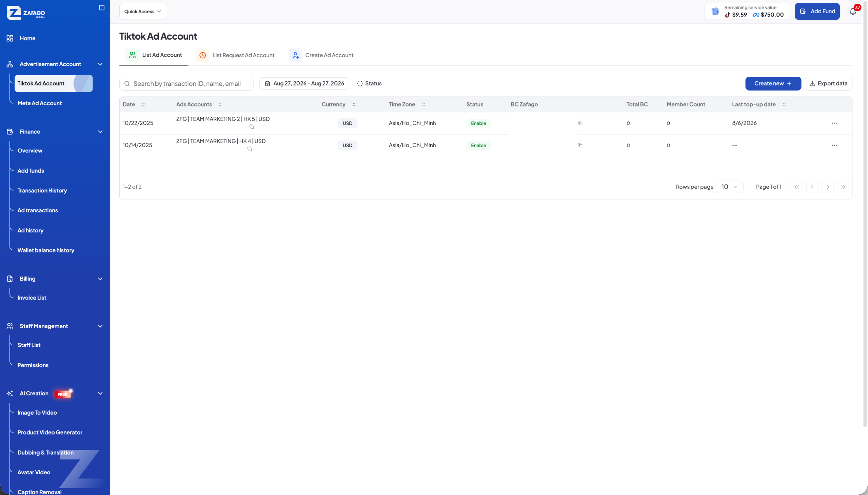
Task: Click the Create new button
Action: (x=773, y=84)
